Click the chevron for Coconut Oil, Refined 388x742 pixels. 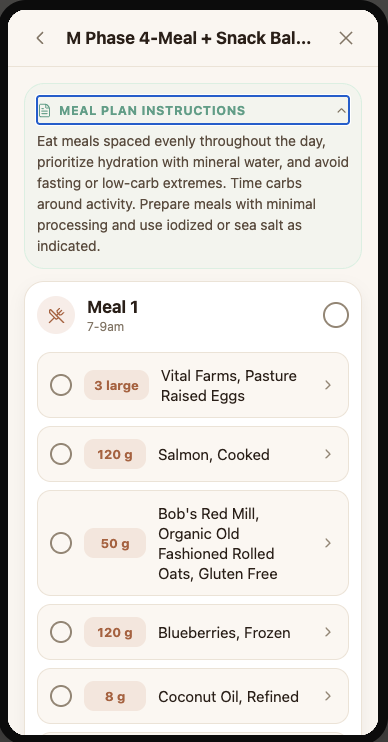point(328,697)
